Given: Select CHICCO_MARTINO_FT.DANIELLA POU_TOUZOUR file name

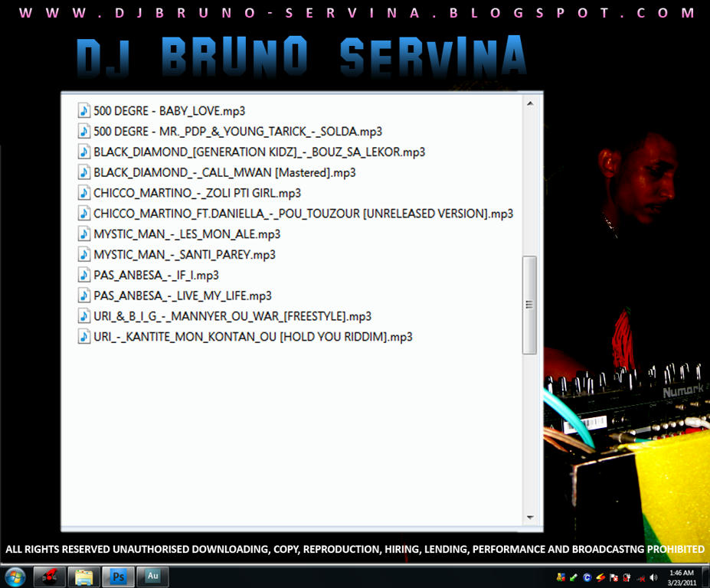Looking at the screenshot, I should 303,213.
